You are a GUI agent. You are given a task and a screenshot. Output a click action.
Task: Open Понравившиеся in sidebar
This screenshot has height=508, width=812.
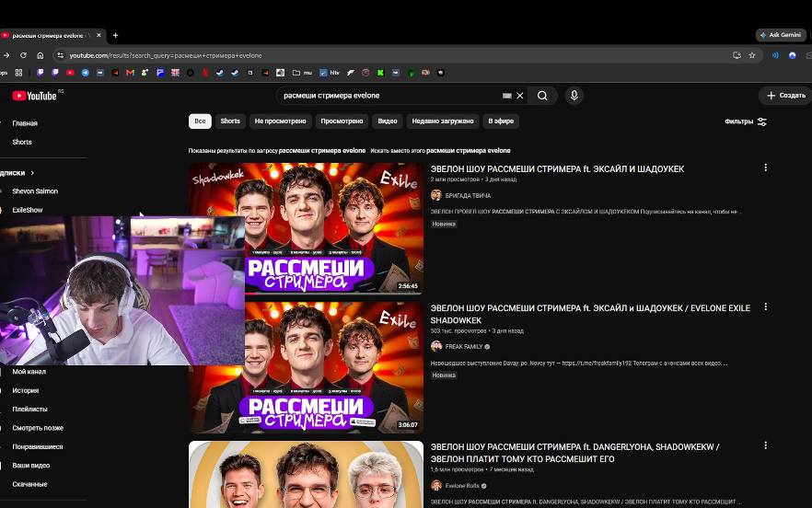(x=37, y=446)
